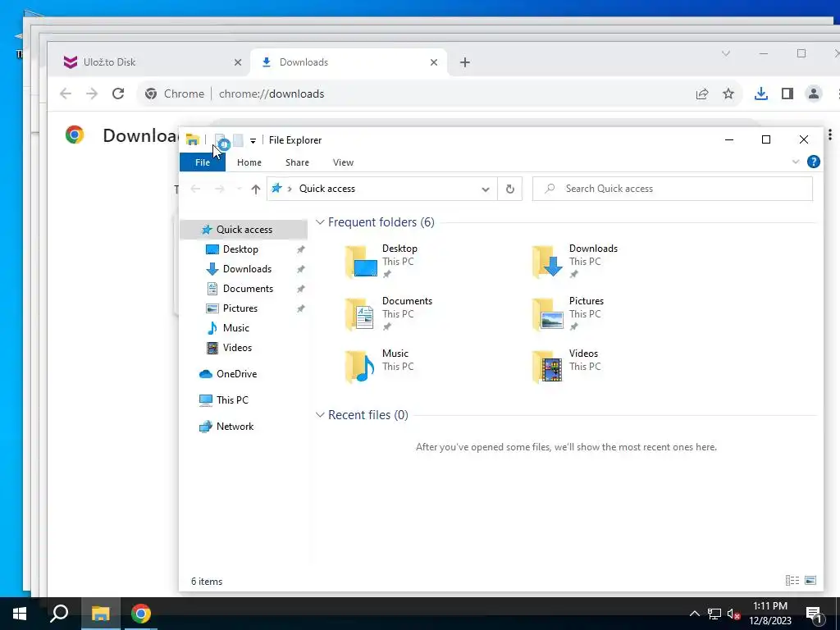Select Music in the navigation pane
The height and width of the screenshot is (630, 840).
coord(235,328)
